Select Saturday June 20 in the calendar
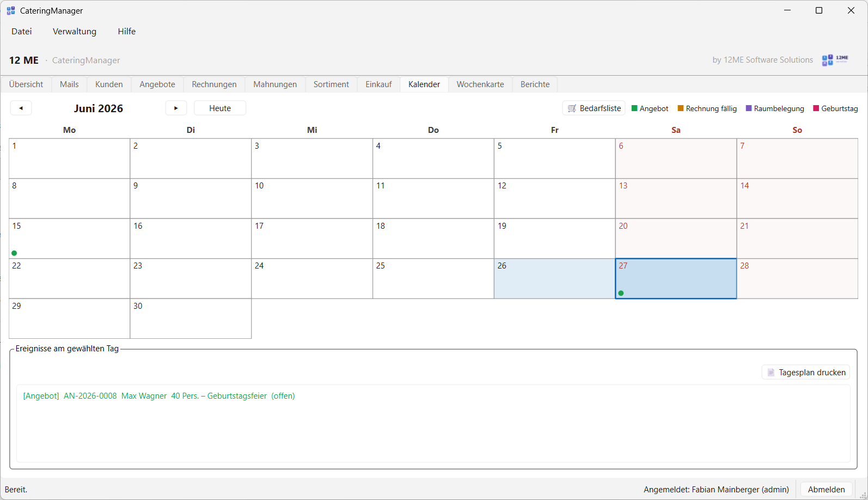868x500 pixels. click(x=676, y=239)
